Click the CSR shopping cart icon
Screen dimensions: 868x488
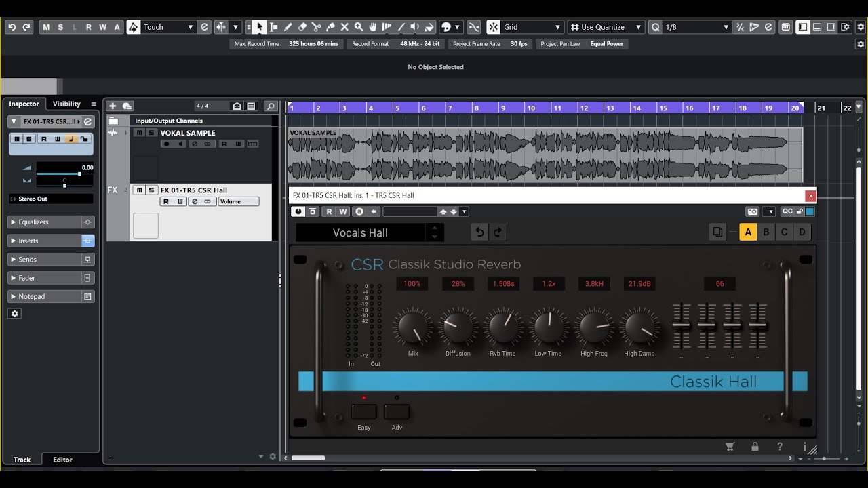coord(730,447)
